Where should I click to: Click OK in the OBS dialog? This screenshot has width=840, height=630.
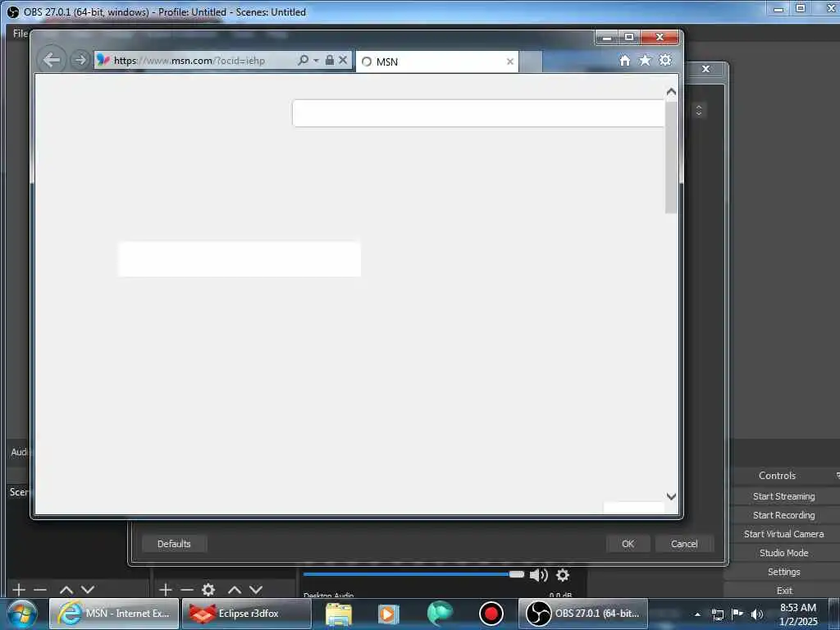628,544
